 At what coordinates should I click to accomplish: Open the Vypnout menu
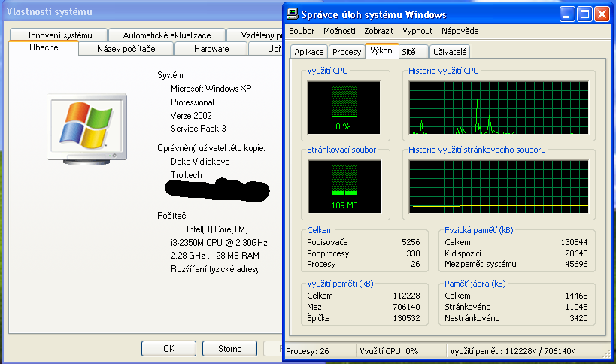click(417, 31)
